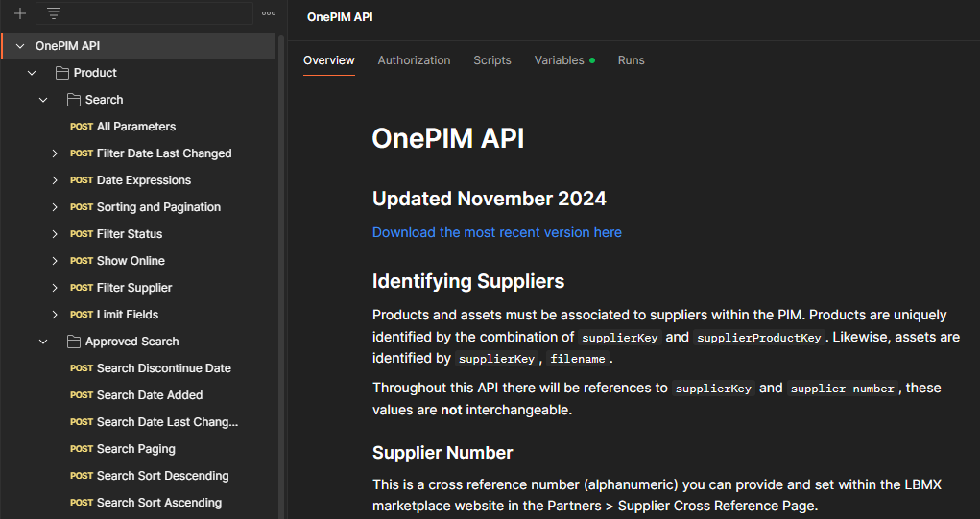
Task: Collapse the Search folder chevron
Action: (43, 100)
